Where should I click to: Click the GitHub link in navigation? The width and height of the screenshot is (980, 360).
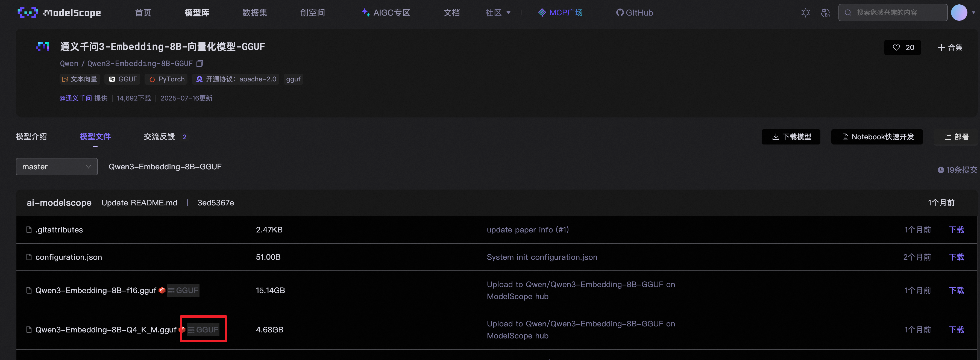(x=635, y=13)
